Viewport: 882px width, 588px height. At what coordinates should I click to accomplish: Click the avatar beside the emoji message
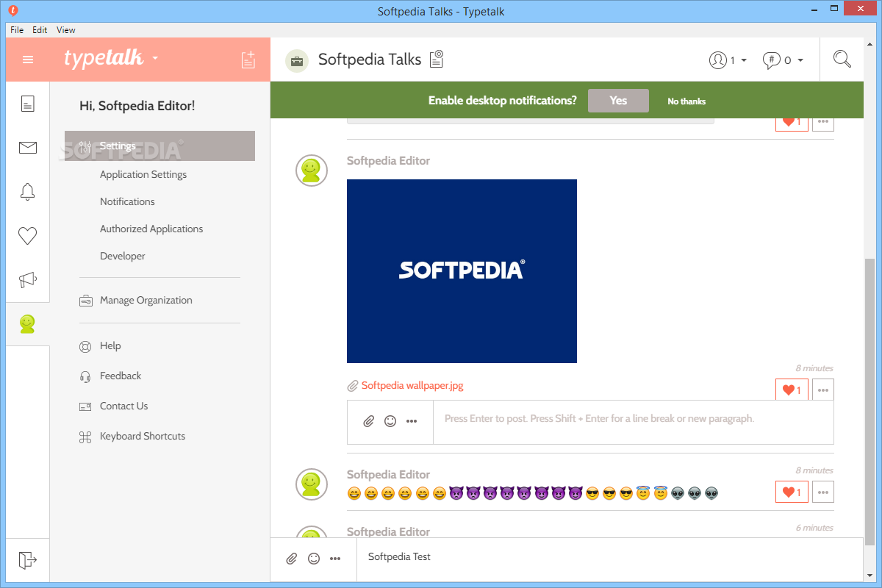click(x=312, y=484)
